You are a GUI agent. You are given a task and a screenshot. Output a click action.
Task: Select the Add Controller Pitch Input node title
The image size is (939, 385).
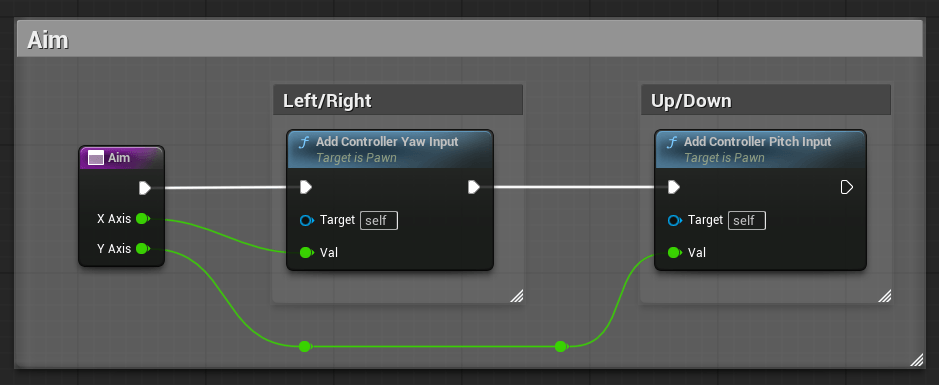point(758,142)
